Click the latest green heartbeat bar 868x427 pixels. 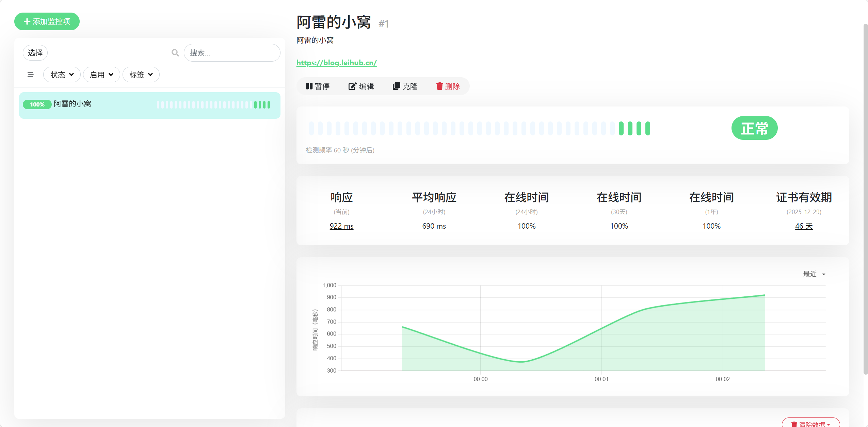click(x=648, y=129)
